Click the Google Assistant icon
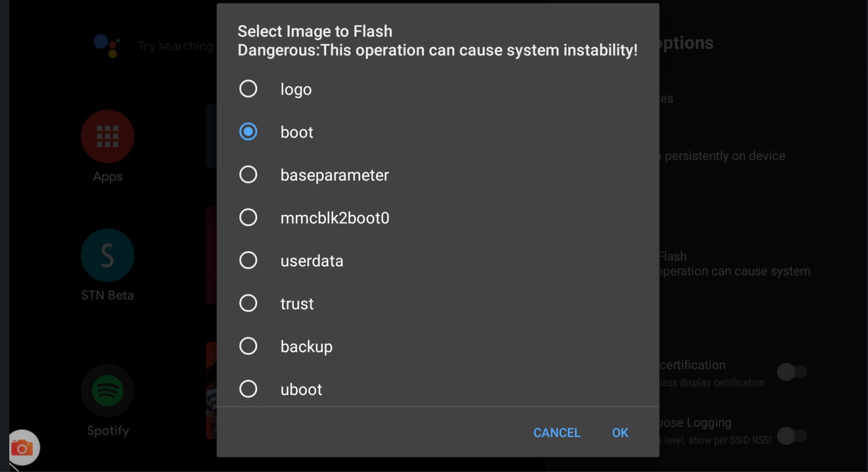 click(107, 45)
